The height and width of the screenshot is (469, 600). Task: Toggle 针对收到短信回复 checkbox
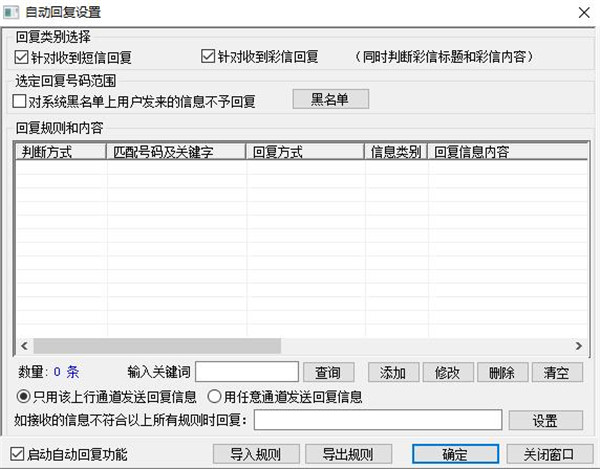point(22,57)
